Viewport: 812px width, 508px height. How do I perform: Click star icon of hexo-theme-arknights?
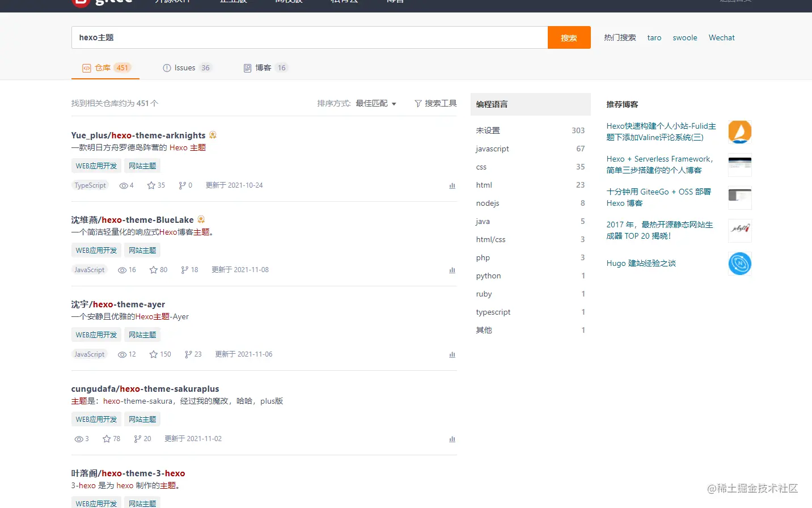[x=151, y=185]
